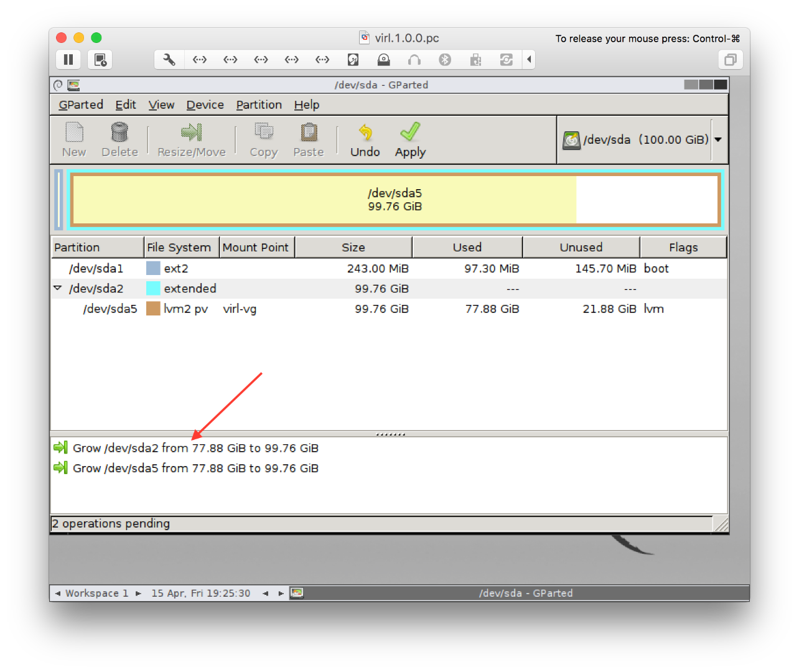The height and width of the screenshot is (672, 799).
Task: Open the /dev/sda device selector dropdown
Action: (x=718, y=139)
